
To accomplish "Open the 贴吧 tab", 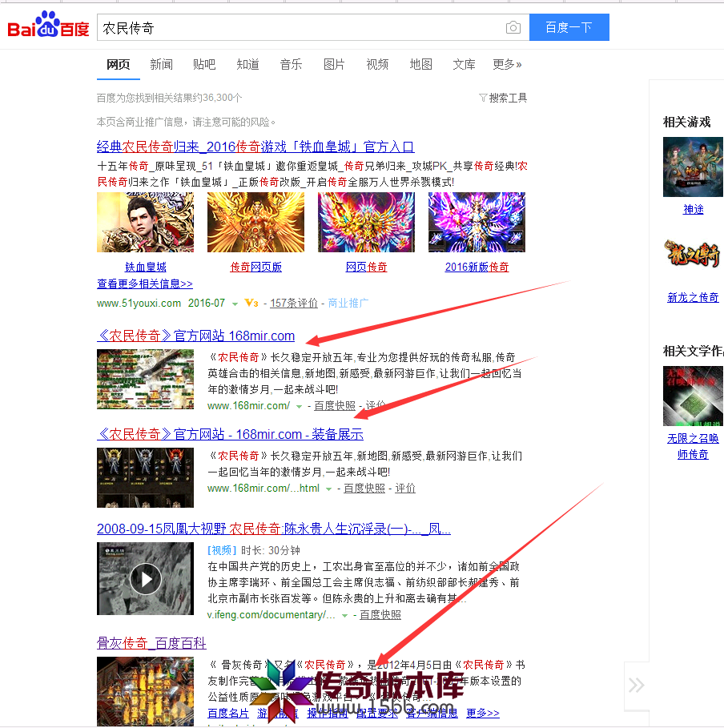I will (x=204, y=64).
